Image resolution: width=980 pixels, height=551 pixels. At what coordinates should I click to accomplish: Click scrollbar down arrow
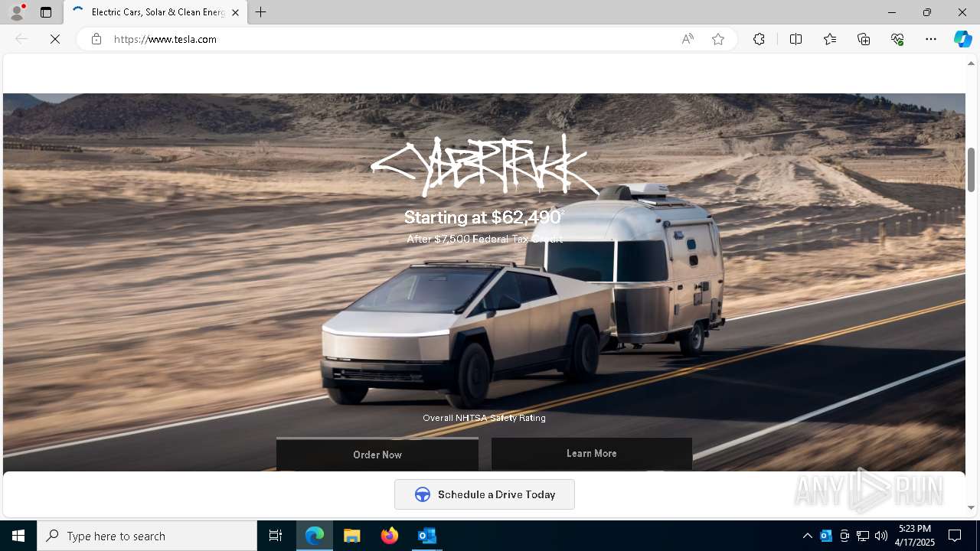coord(971,507)
